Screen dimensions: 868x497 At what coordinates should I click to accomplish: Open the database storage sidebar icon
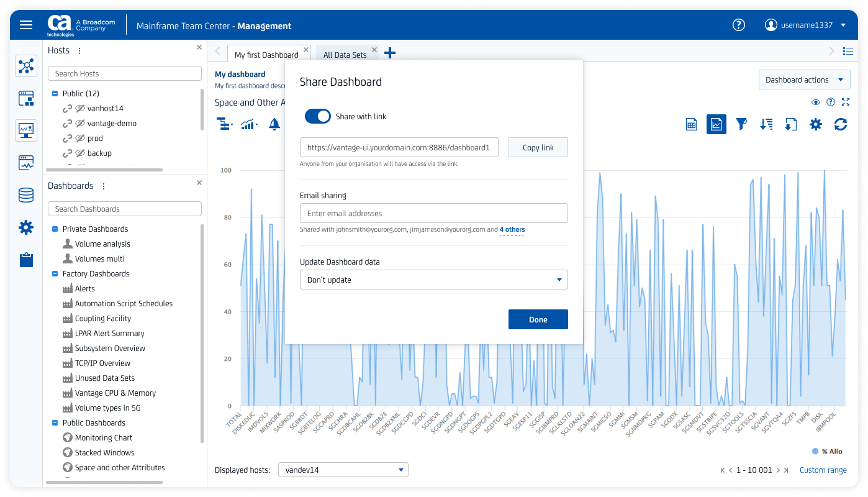pyautogui.click(x=26, y=195)
